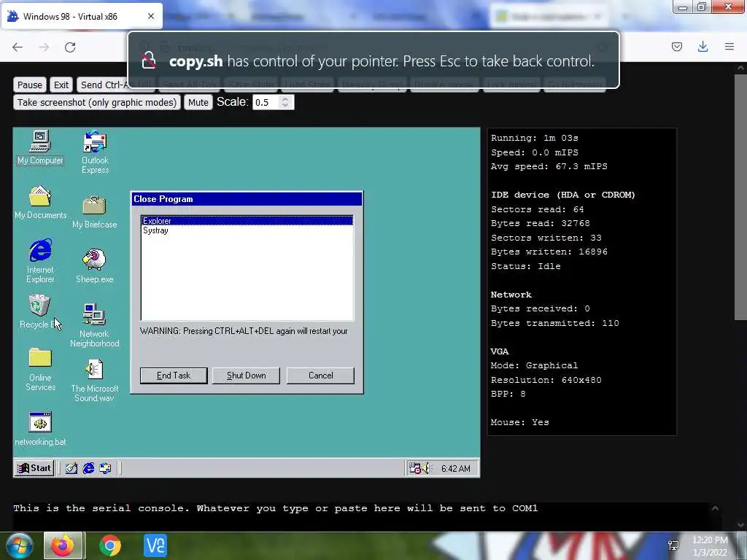Open My Briefcase desktop icon

[x=94, y=211]
